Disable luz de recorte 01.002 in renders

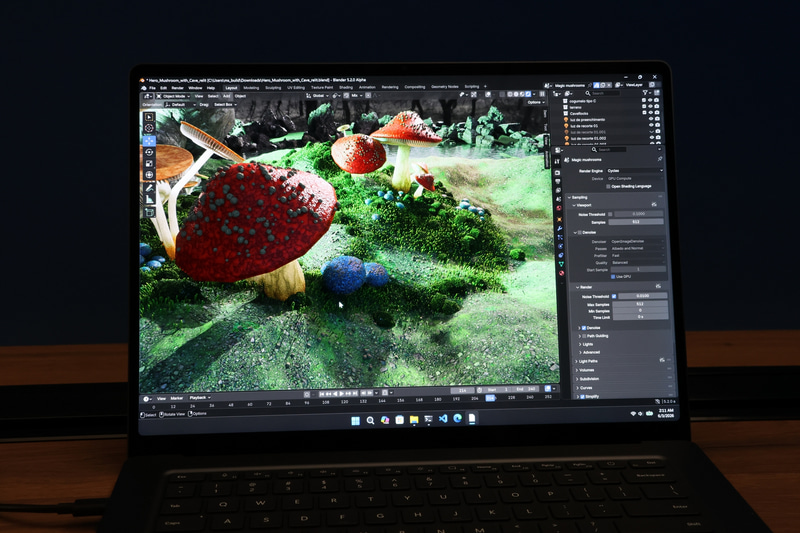[658, 137]
